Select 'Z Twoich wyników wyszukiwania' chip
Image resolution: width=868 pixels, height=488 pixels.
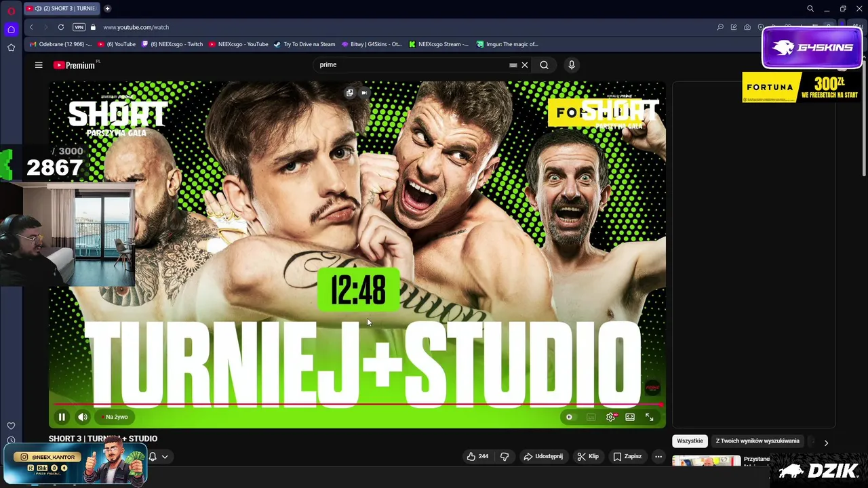click(x=757, y=441)
